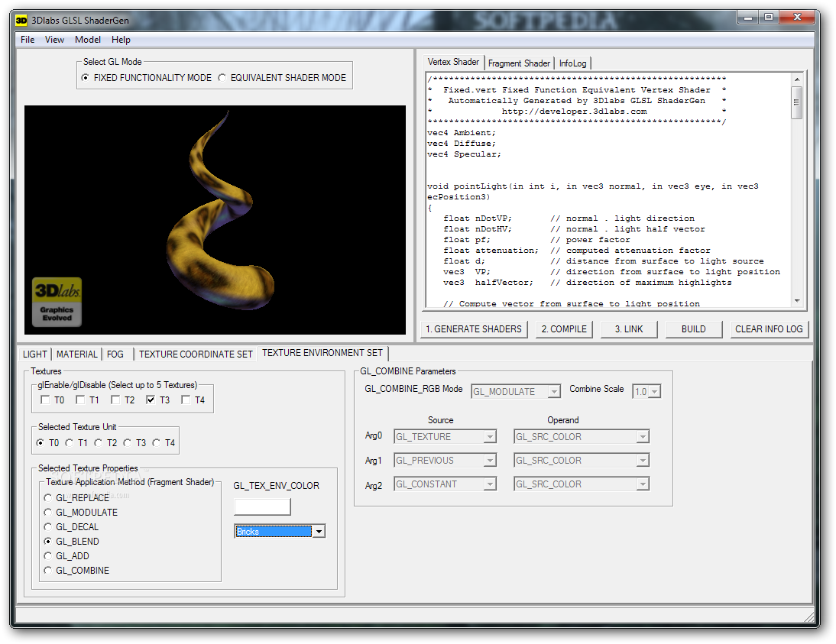Switch to the InfoLog tab

point(572,63)
